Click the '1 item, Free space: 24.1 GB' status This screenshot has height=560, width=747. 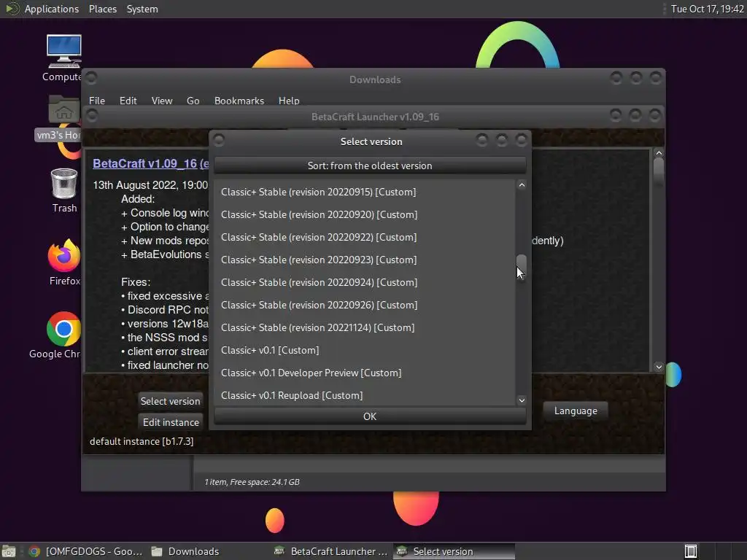tap(252, 482)
